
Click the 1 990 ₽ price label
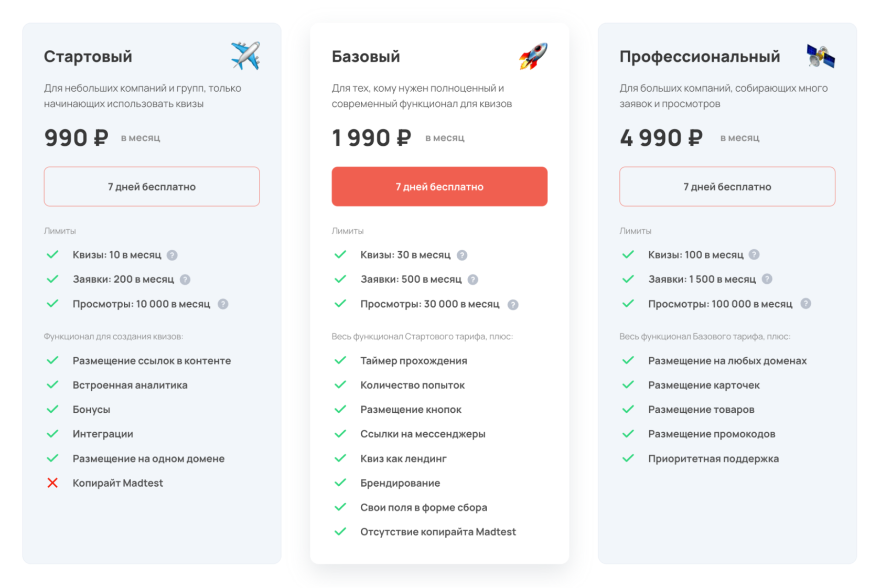point(371,137)
